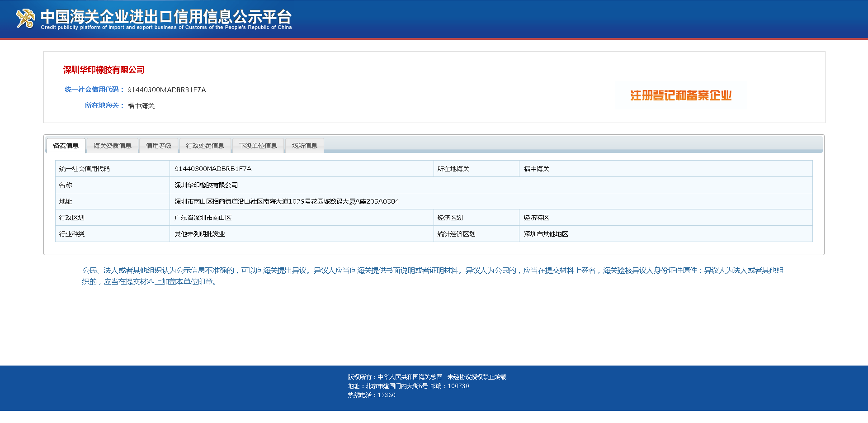Click the red company name heading 深圳华印橡胶有限公司
Viewport: 868px width, 423px height.
(x=104, y=70)
